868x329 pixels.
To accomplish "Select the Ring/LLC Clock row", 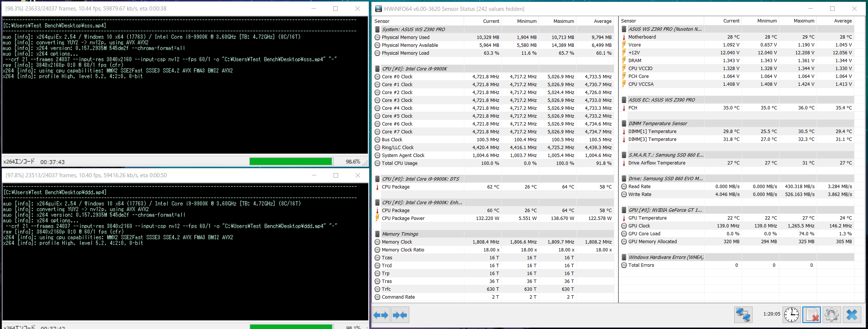I will [493, 147].
